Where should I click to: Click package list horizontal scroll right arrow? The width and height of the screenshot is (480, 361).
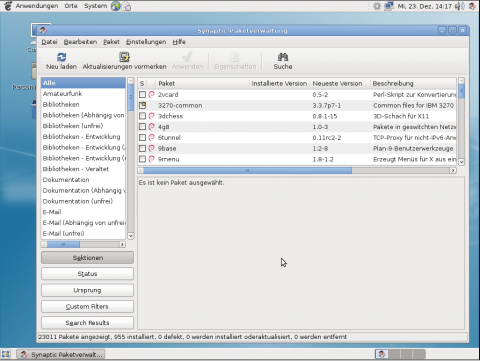pyautogui.click(x=453, y=170)
